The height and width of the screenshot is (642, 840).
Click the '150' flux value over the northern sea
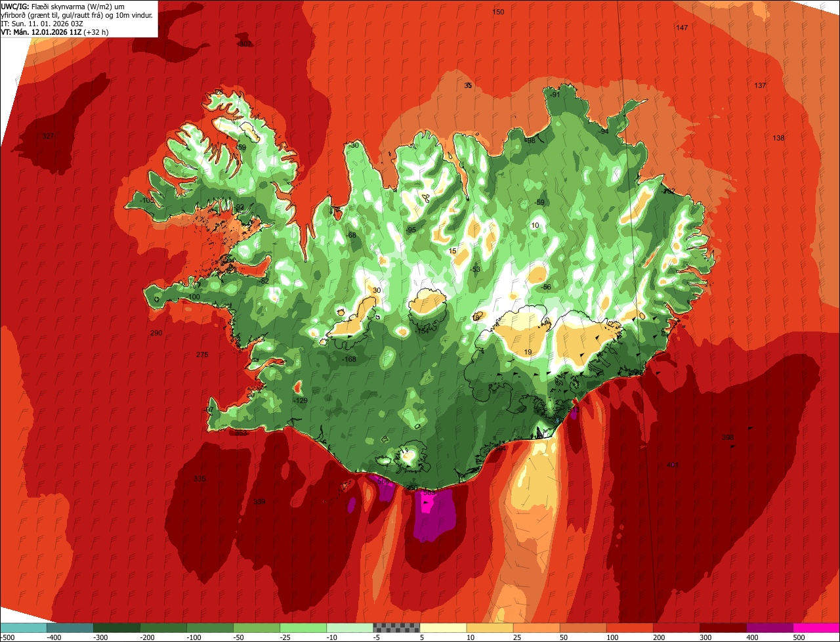(498, 12)
